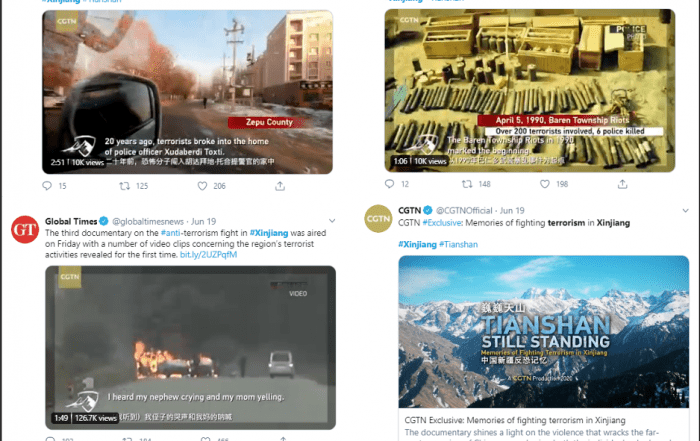Open the bit.ly/2UZPqfM link
The width and height of the screenshot is (700, 441).
coord(208,254)
